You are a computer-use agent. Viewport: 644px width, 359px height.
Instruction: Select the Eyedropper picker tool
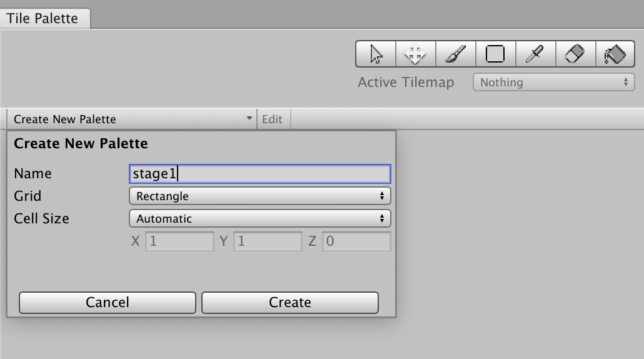(x=535, y=54)
